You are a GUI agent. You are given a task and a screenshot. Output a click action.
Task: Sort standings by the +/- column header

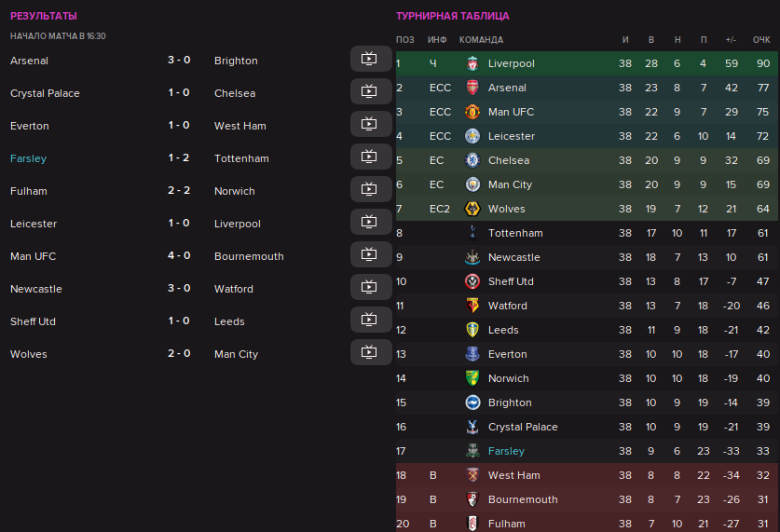tap(731, 39)
